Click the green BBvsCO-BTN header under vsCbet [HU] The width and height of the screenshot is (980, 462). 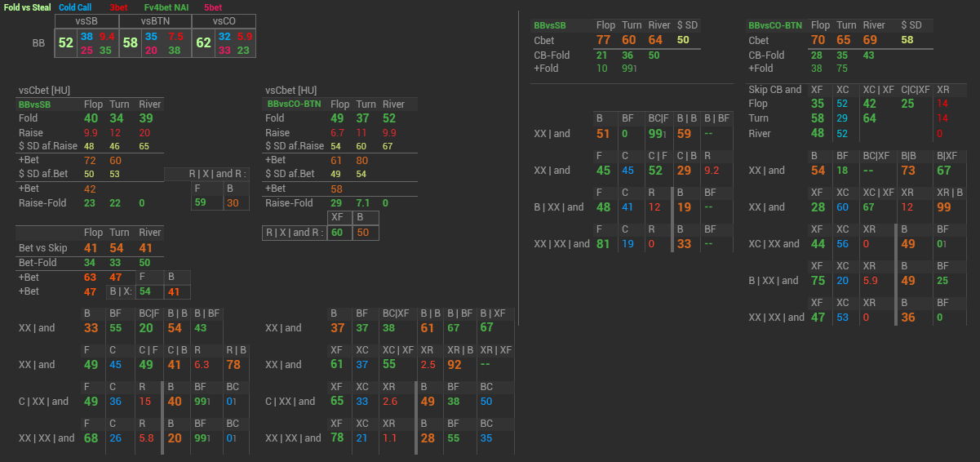coord(291,104)
